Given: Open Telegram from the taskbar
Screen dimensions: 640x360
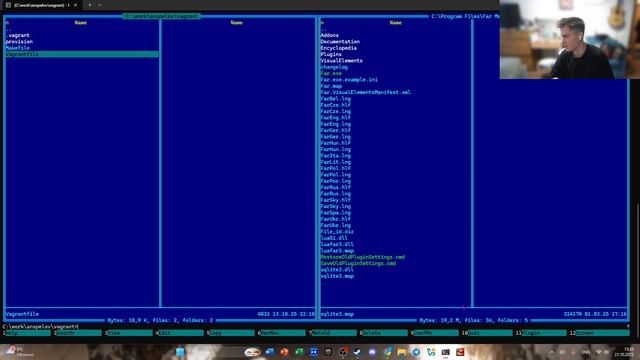Looking at the screenshot, I should (x=416, y=352).
